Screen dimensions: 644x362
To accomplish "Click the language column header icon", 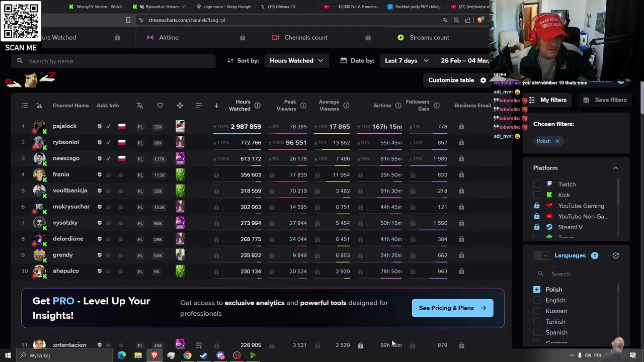I will coord(140,106).
